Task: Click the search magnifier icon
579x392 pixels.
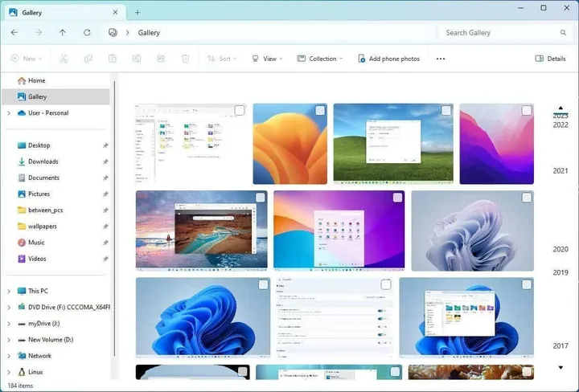Action: tap(563, 33)
